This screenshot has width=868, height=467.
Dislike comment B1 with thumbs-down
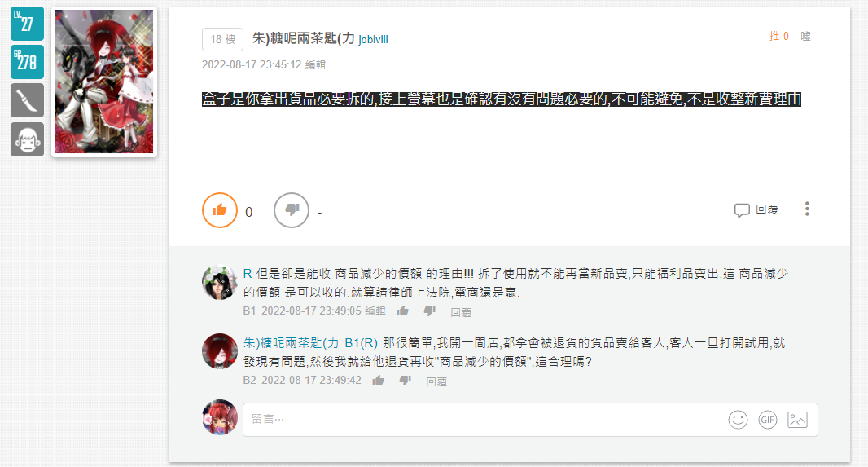[x=430, y=311]
